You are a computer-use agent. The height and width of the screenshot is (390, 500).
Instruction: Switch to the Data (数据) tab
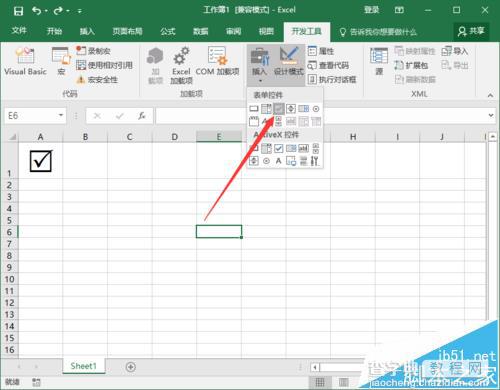pyautogui.click(x=201, y=31)
